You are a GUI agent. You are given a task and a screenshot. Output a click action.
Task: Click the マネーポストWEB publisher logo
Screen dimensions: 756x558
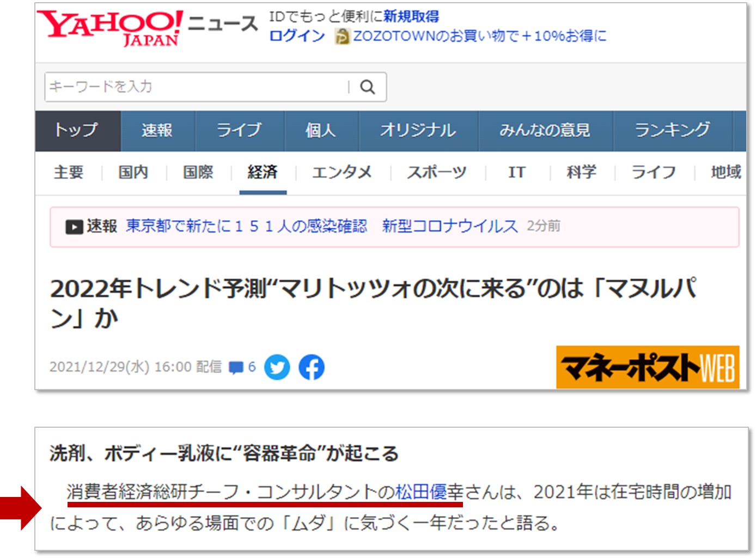click(647, 367)
